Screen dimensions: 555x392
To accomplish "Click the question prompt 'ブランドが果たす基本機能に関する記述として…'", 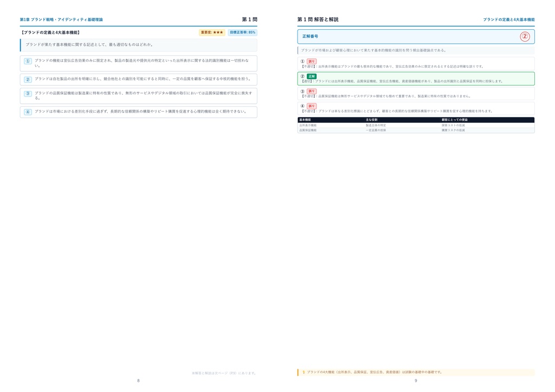I will [89, 45].
